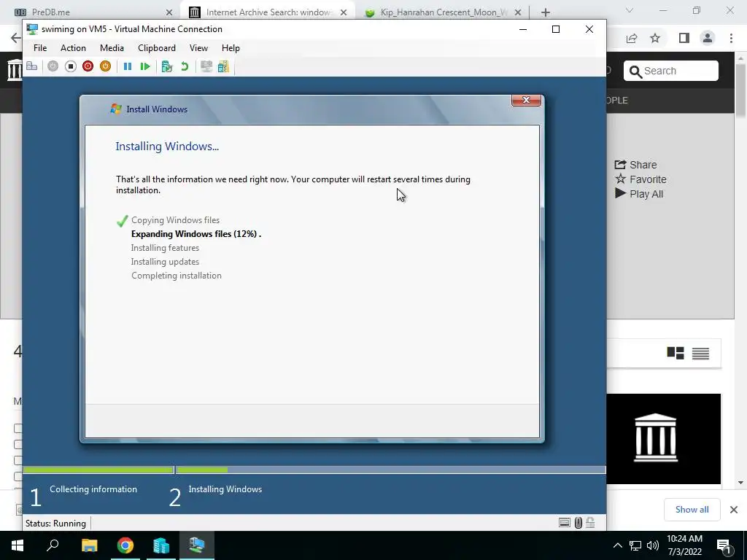
Task: Close the Internet Archive Search tab
Action: click(x=344, y=12)
